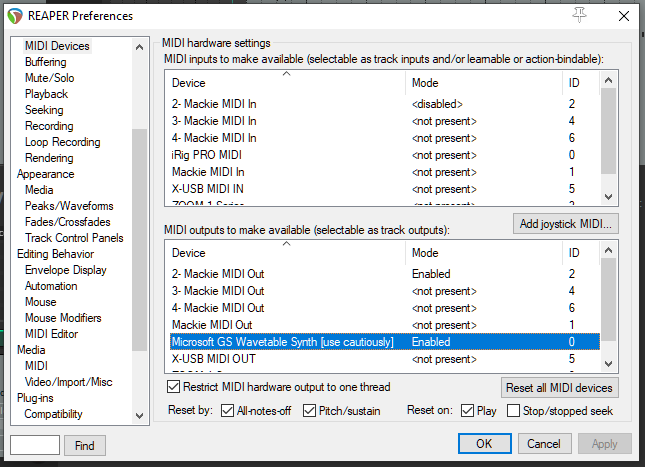
Task: Select MIDI Devices in preferences tree
Action: pyautogui.click(x=57, y=46)
